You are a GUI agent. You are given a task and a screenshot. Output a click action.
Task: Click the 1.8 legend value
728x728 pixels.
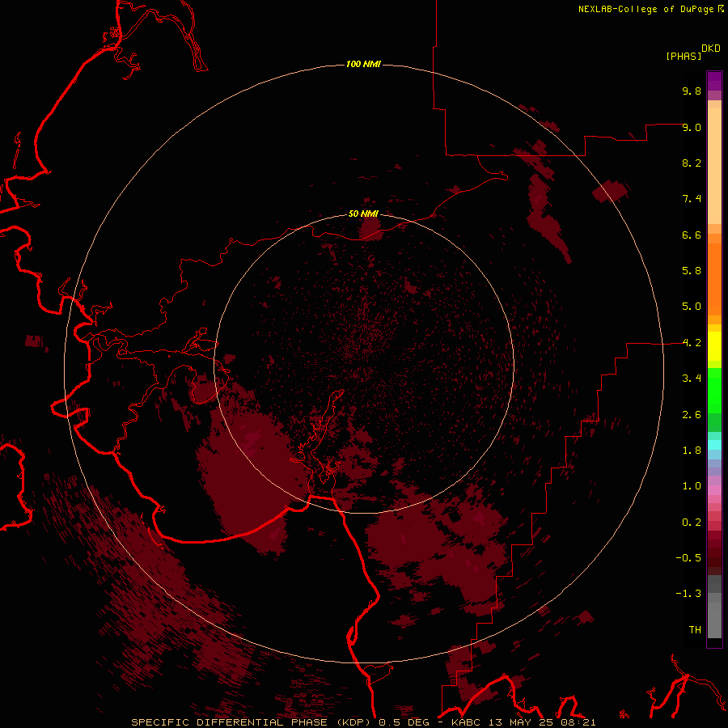[692, 451]
